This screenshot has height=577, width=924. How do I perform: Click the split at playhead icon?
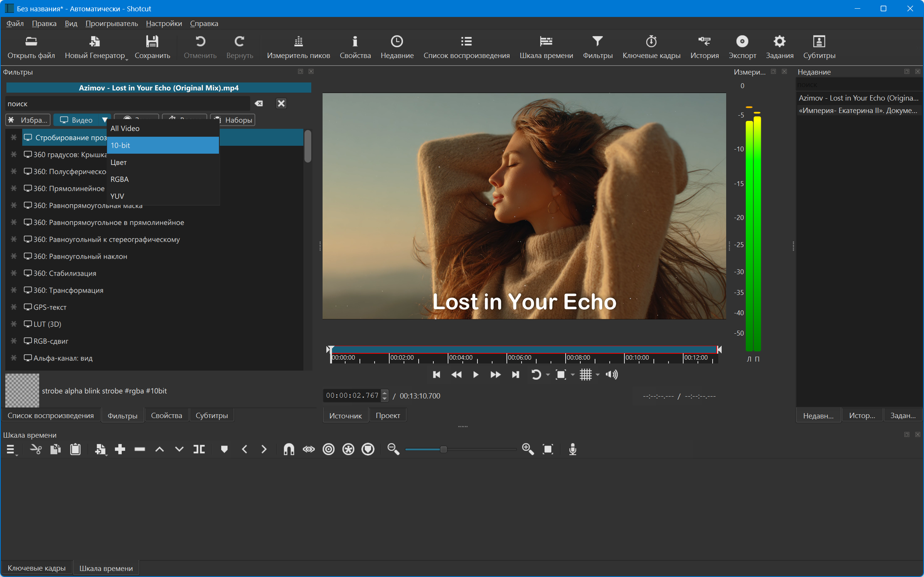click(199, 449)
